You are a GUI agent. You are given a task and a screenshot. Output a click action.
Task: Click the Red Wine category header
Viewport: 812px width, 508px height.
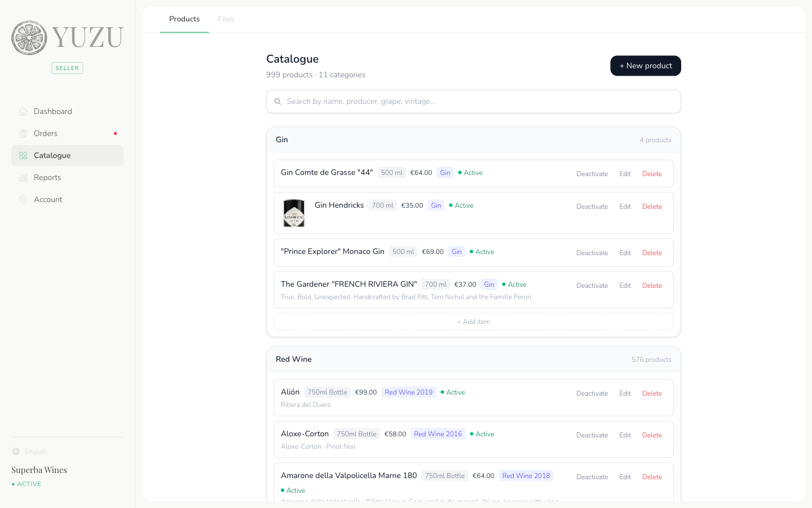(474, 360)
